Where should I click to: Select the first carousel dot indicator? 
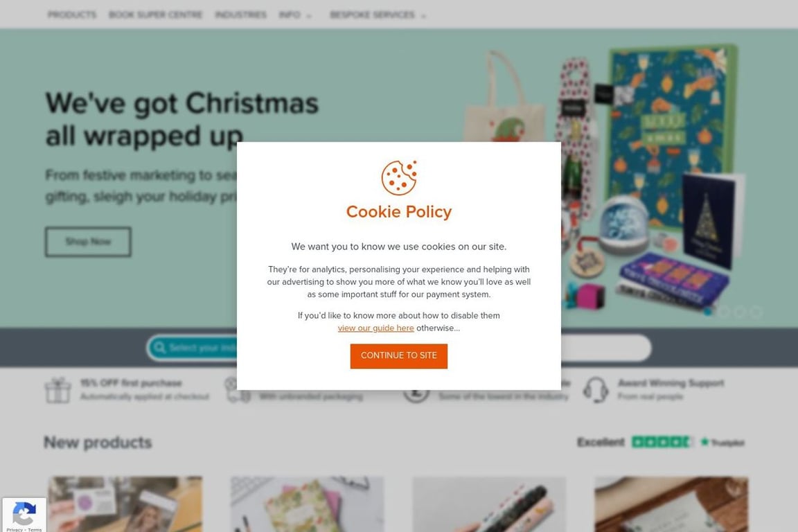click(x=708, y=312)
